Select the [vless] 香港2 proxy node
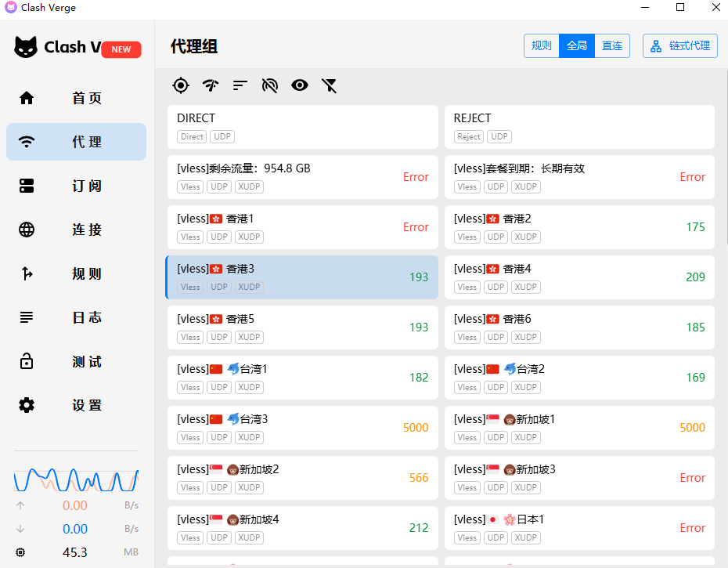This screenshot has width=728, height=568. pos(579,227)
